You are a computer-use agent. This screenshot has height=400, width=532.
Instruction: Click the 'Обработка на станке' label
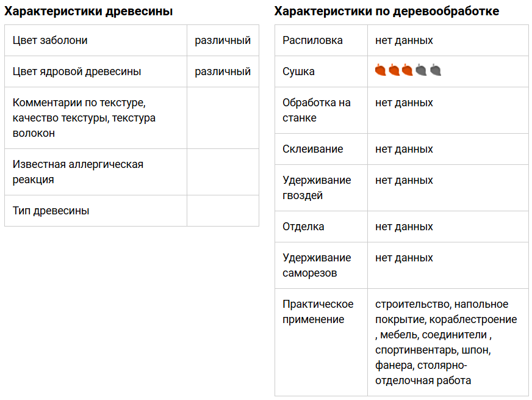(316, 110)
